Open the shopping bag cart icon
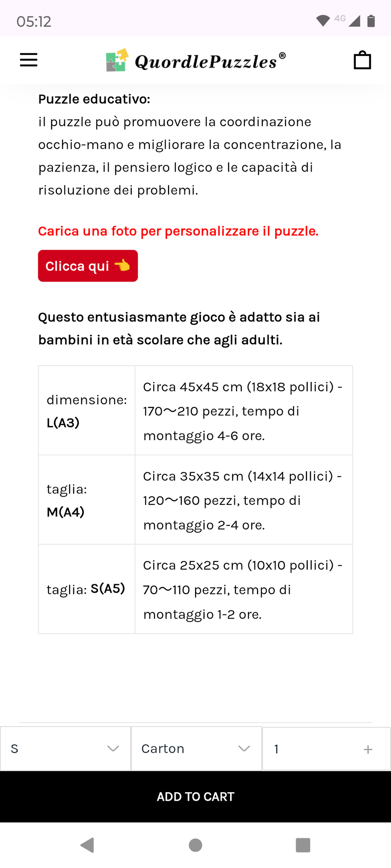The width and height of the screenshot is (391, 868). click(x=362, y=60)
